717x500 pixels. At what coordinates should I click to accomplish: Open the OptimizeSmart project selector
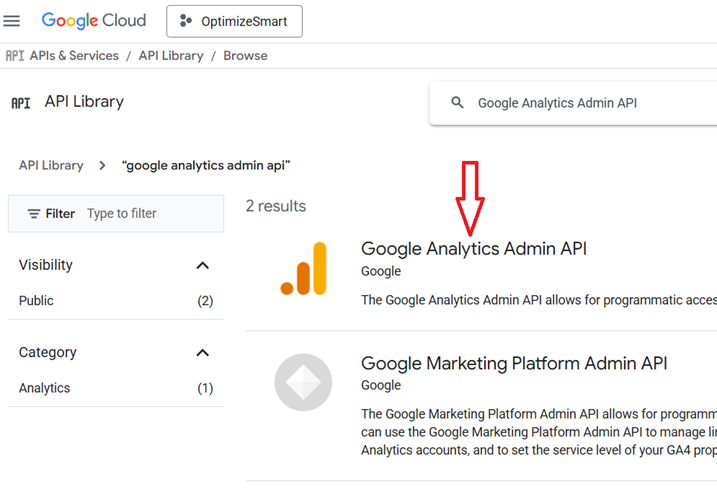click(234, 20)
